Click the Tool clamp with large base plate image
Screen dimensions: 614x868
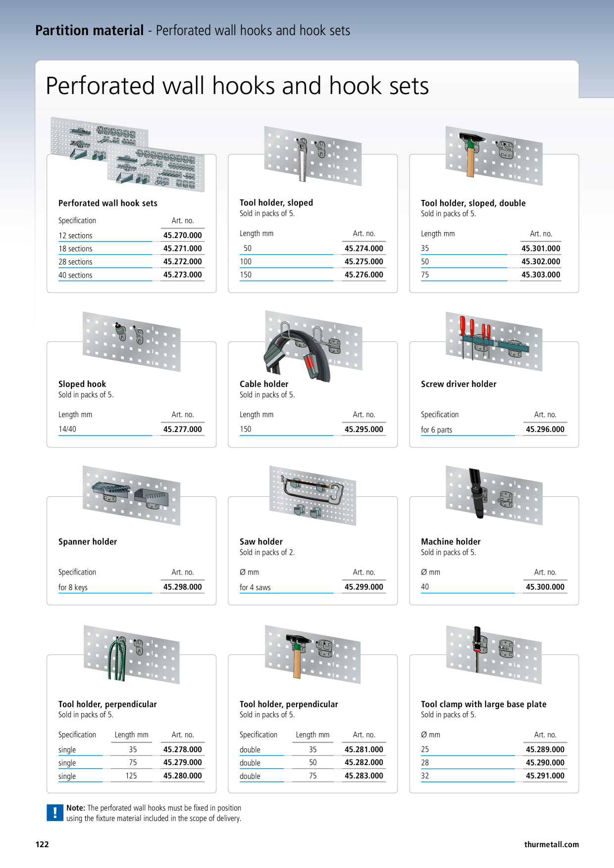click(x=494, y=654)
